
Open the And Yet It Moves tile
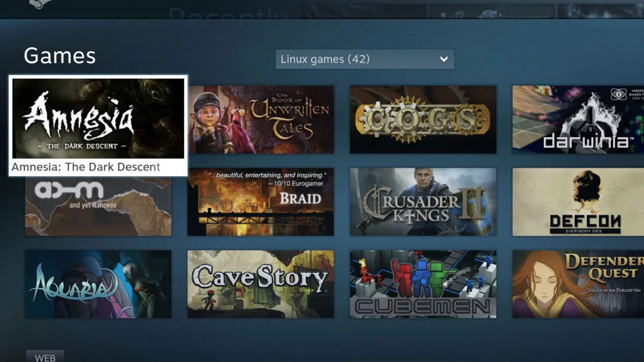pos(98,206)
